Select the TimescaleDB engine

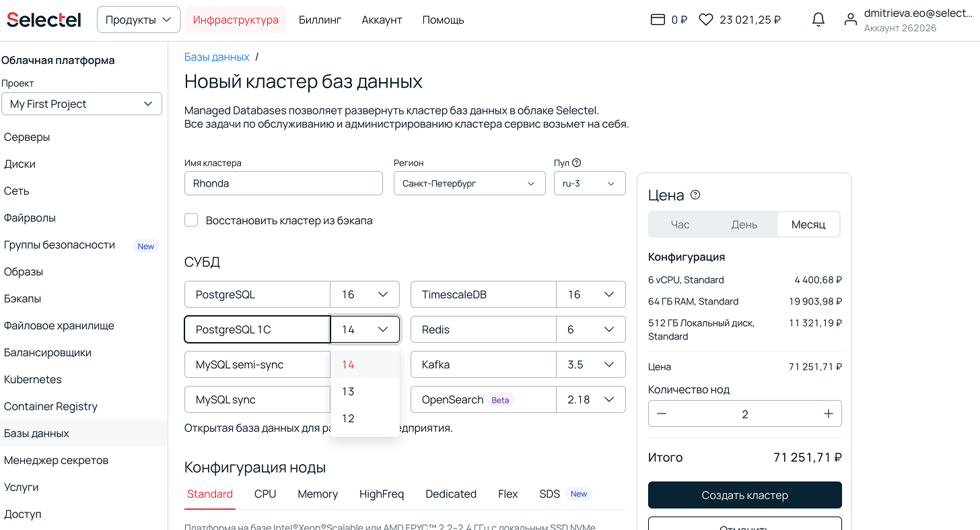483,294
